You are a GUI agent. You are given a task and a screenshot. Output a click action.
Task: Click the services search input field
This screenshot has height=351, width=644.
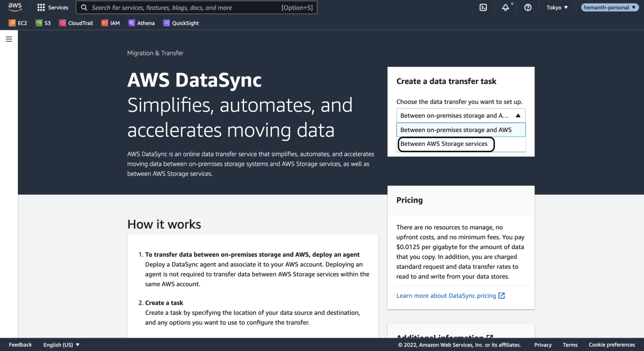pyautogui.click(x=196, y=7)
